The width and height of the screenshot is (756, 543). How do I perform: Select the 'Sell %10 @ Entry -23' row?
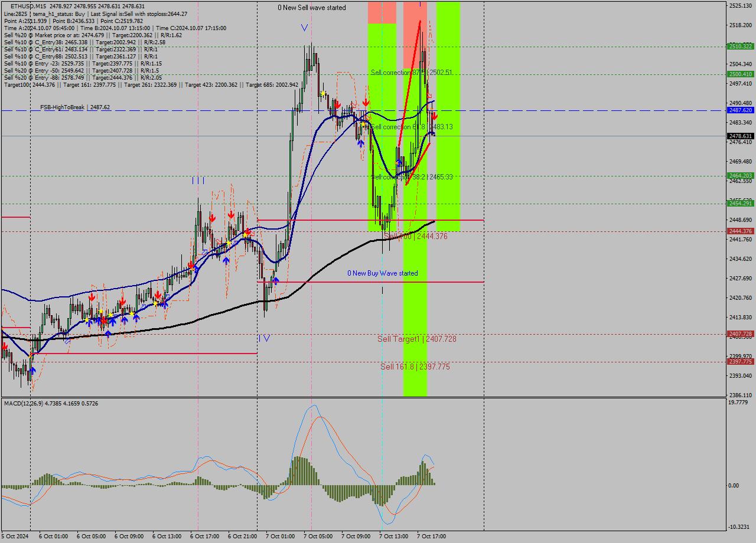coord(83,63)
